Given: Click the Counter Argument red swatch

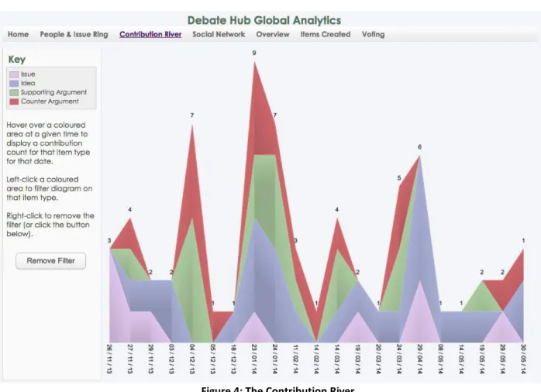Looking at the screenshot, I should (x=14, y=101).
